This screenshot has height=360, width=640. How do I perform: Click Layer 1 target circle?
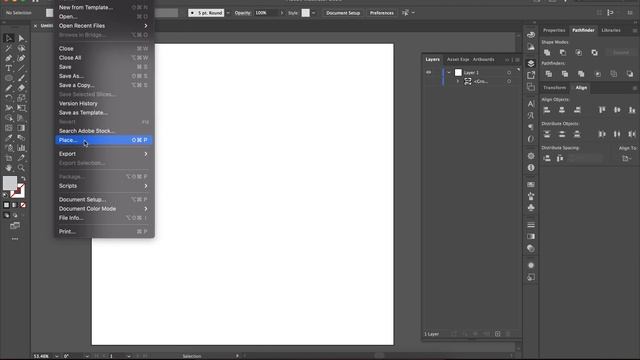(x=509, y=73)
